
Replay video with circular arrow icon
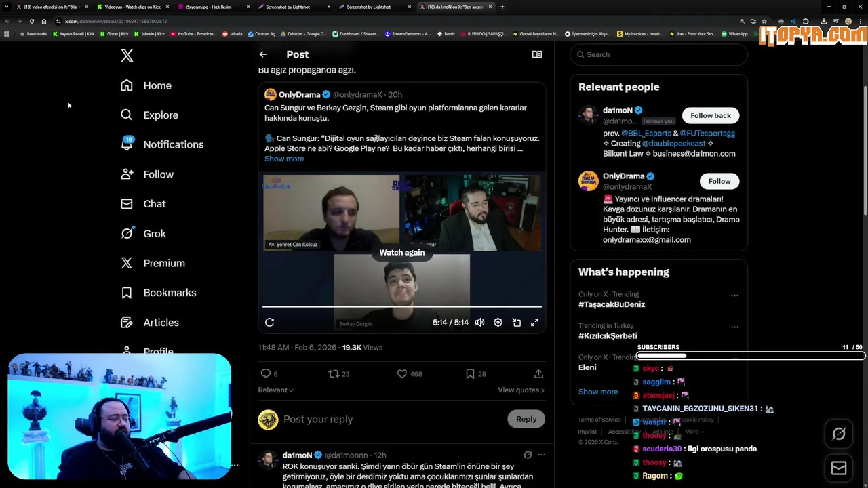[269, 323]
